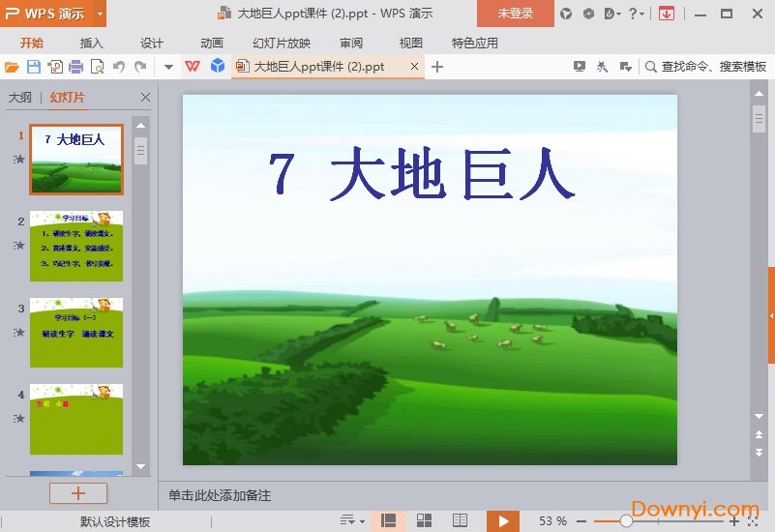Viewport: 775px width, 532px height.
Task: Switch to the 大纲 outline pane tab
Action: pyautogui.click(x=20, y=98)
